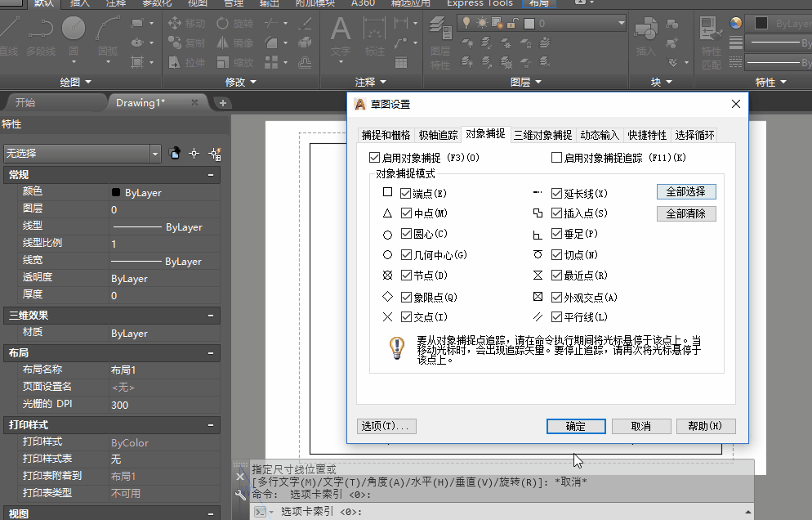
Task: Uncheck 端点 (Endpoint) snap mode
Action: tap(406, 194)
